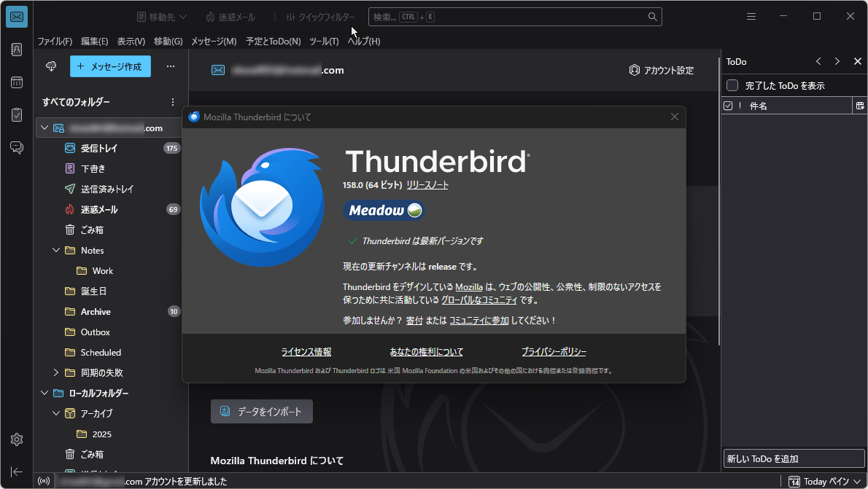Expand the 同期の失敗 folder

click(56, 373)
